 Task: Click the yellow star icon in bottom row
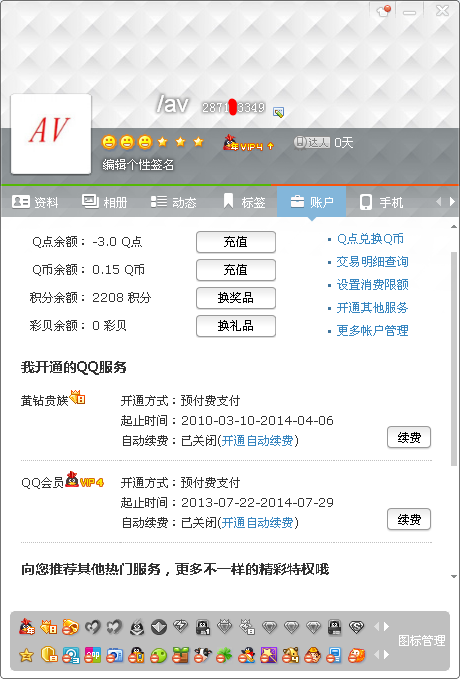26,655
